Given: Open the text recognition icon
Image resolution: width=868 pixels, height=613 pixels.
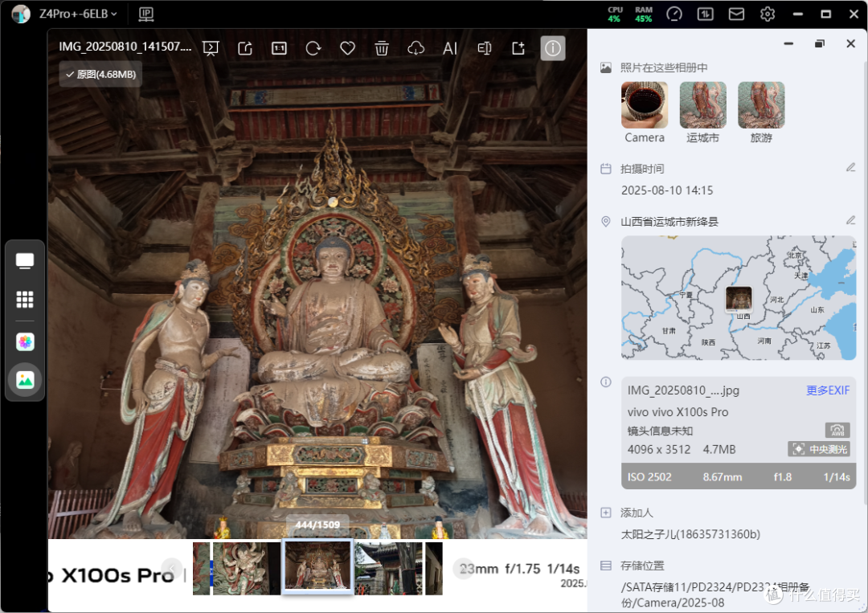Looking at the screenshot, I should pos(485,49).
